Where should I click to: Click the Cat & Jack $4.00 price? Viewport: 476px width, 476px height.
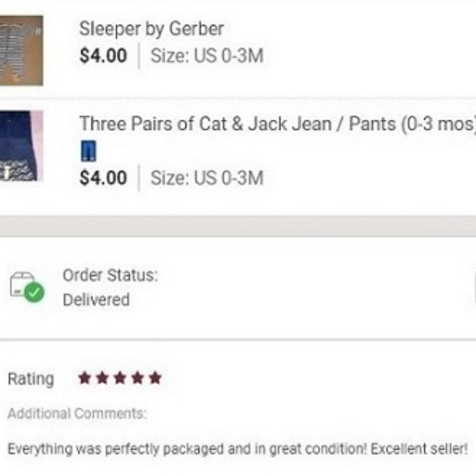pos(103,178)
